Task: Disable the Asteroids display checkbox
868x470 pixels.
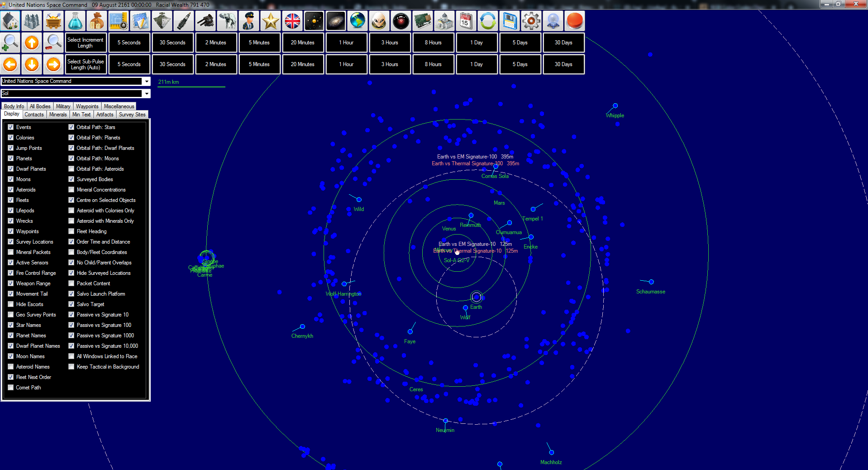Action: [x=10, y=190]
